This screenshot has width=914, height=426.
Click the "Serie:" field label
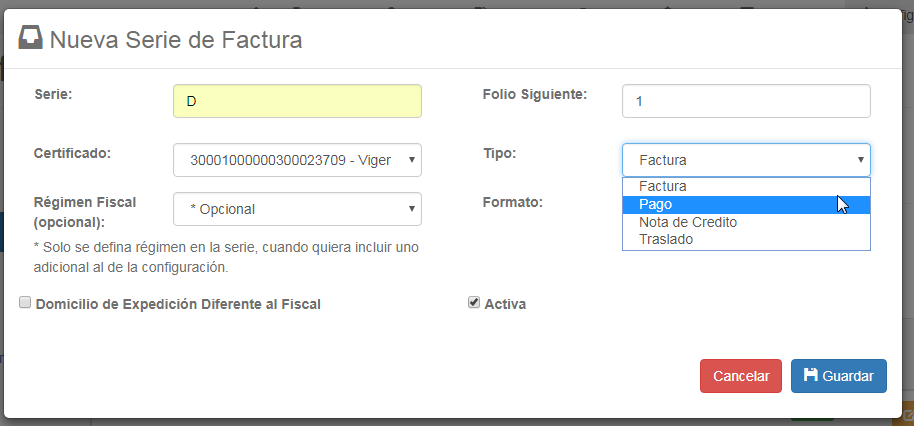pos(54,94)
